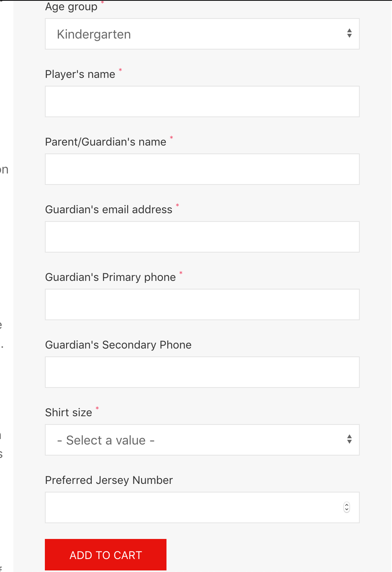
Task: Focus the Guardian's Primary phone field
Action: click(x=202, y=304)
